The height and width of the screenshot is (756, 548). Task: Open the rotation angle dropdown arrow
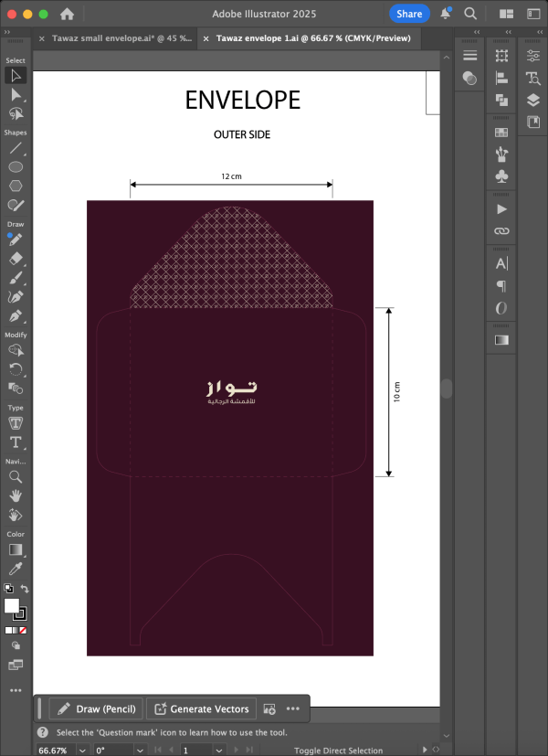click(x=139, y=751)
